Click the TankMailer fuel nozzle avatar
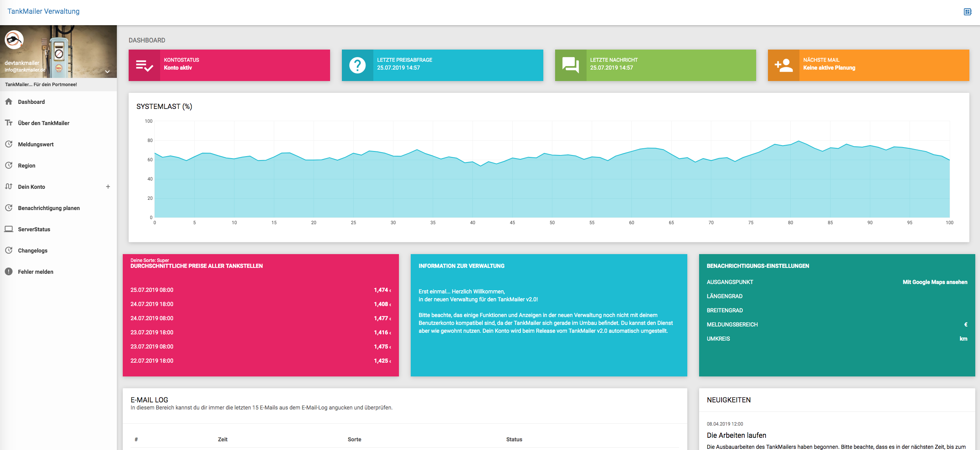Screen dimensions: 980x450 pos(14,40)
